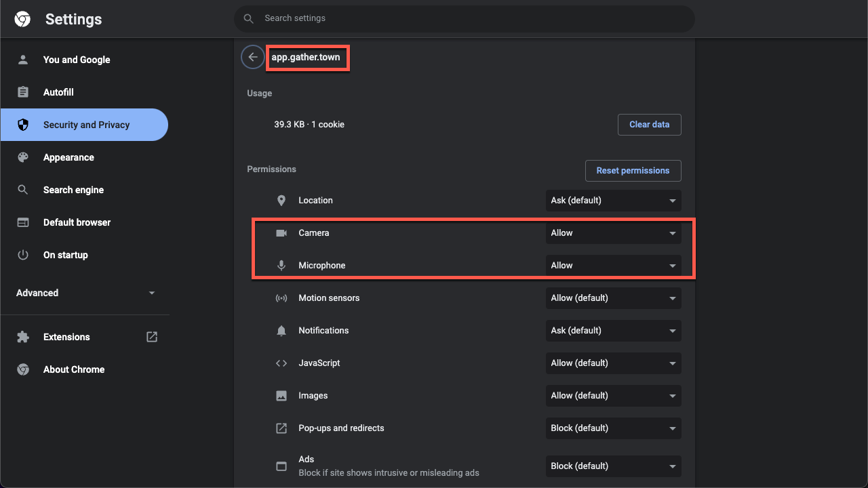Open the Location permission dropdown

click(613, 201)
